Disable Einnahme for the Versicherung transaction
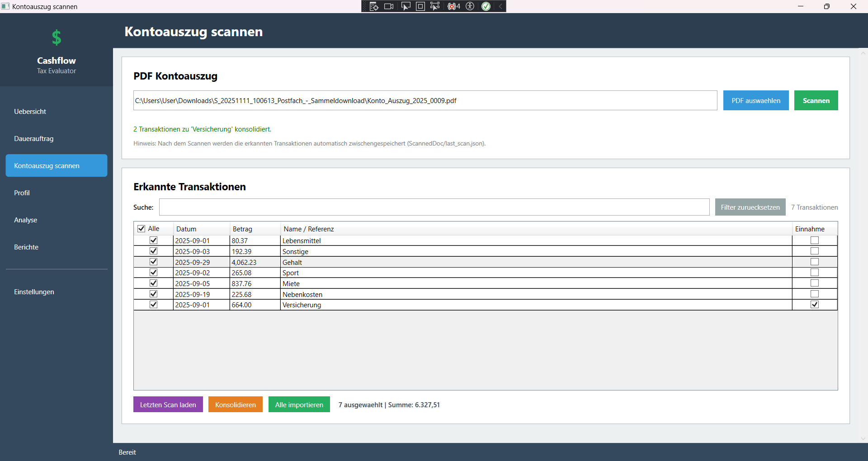The height and width of the screenshot is (461, 868). (815, 305)
